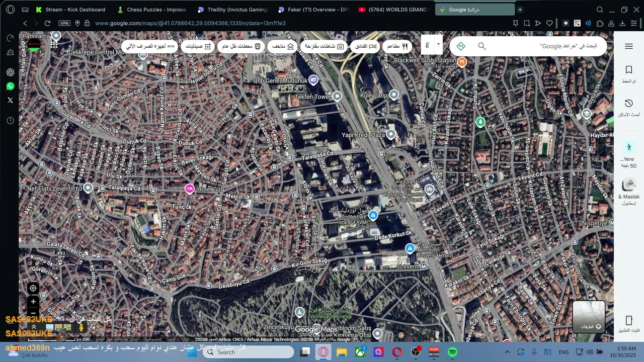The image size is (644, 362).
Task: Open a new browser tab
Action: pyautogui.click(x=520, y=10)
